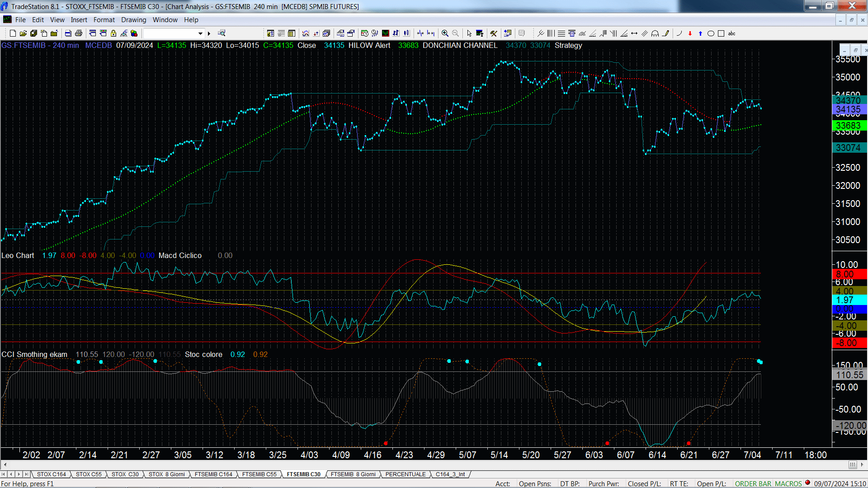This screenshot has height=488, width=868.
Task: Open the Format menu
Action: 104,20
